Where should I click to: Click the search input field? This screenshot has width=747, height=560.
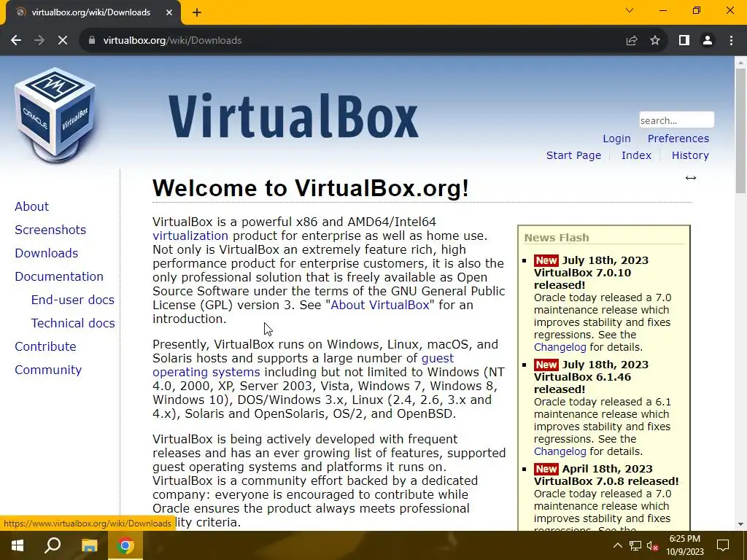(676, 120)
